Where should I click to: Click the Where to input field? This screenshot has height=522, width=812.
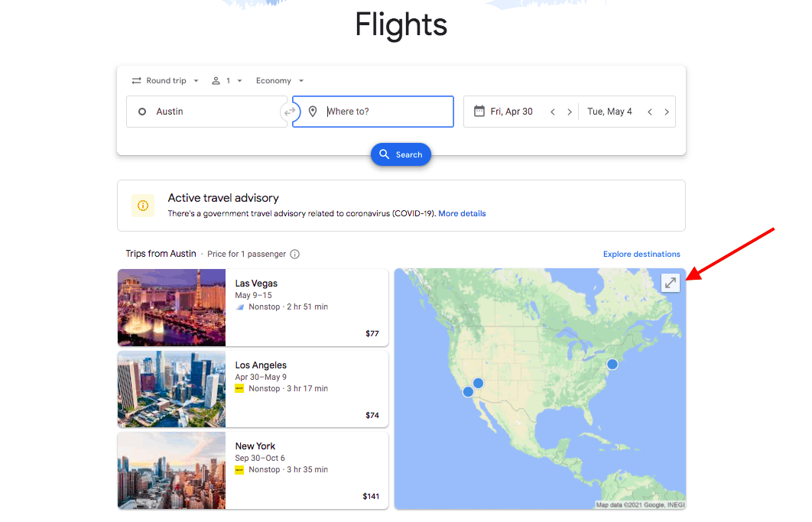tap(367, 111)
